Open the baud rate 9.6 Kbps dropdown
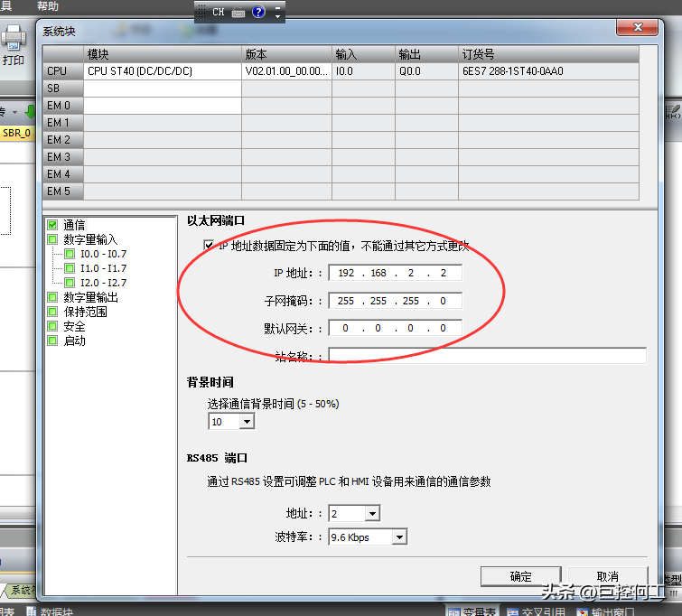This screenshot has height=616, width=682. click(x=399, y=537)
